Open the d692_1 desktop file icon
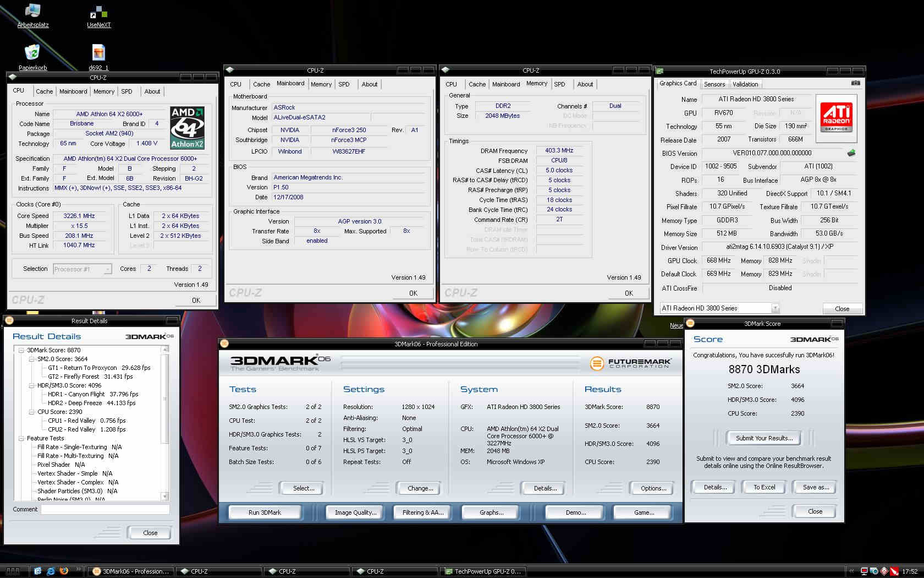The image size is (924, 578). [98, 57]
